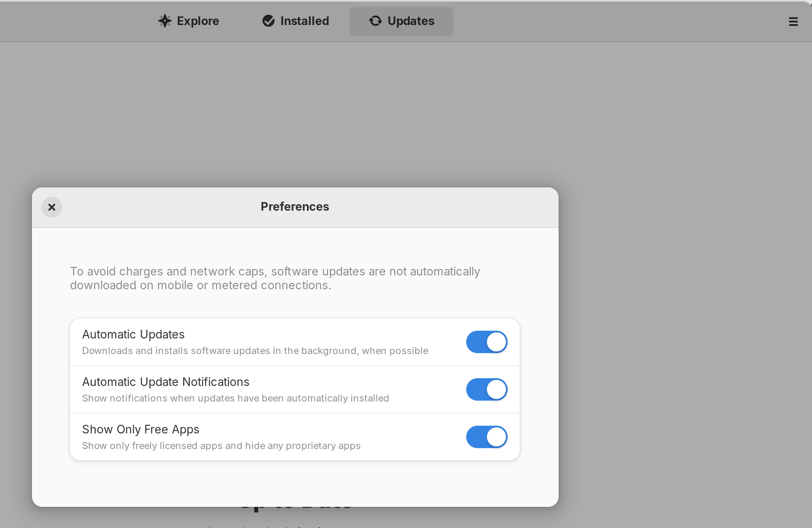Click the Updates refresh arrows icon
This screenshot has width=812, height=528.
[376, 21]
